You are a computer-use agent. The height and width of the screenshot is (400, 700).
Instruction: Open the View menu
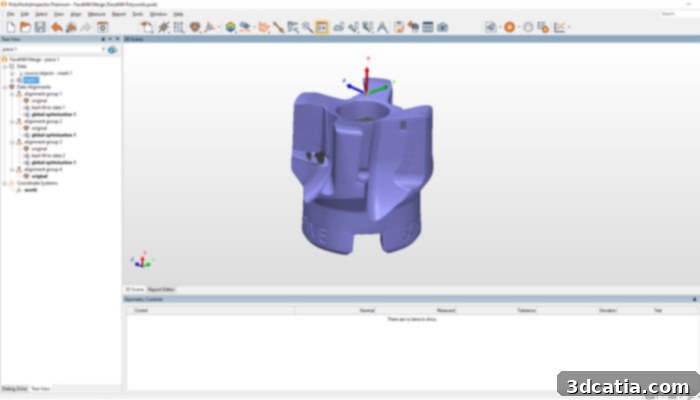[58, 14]
